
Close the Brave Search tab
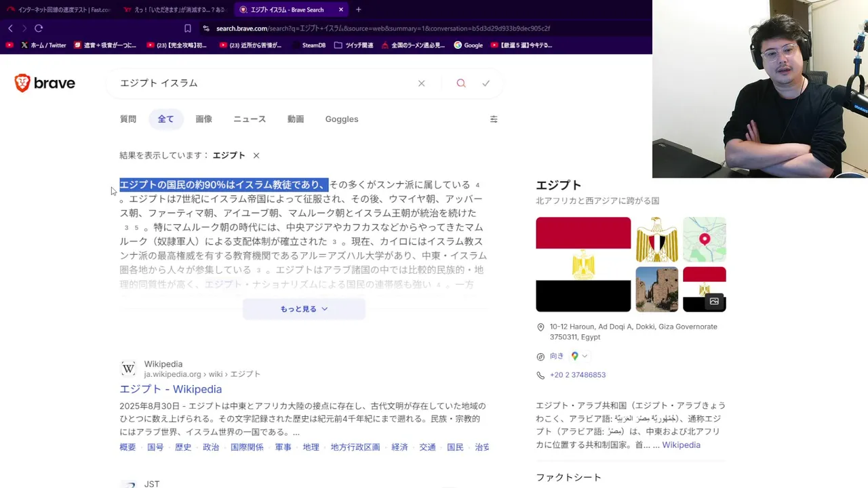[341, 9]
